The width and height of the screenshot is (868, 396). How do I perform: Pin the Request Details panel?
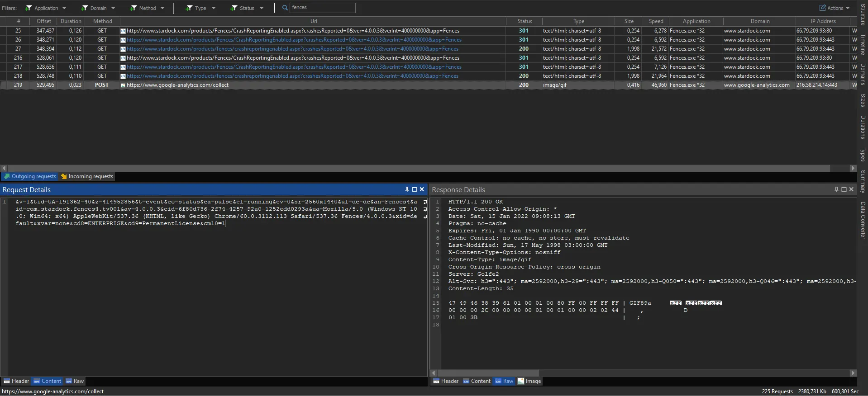pyautogui.click(x=407, y=189)
